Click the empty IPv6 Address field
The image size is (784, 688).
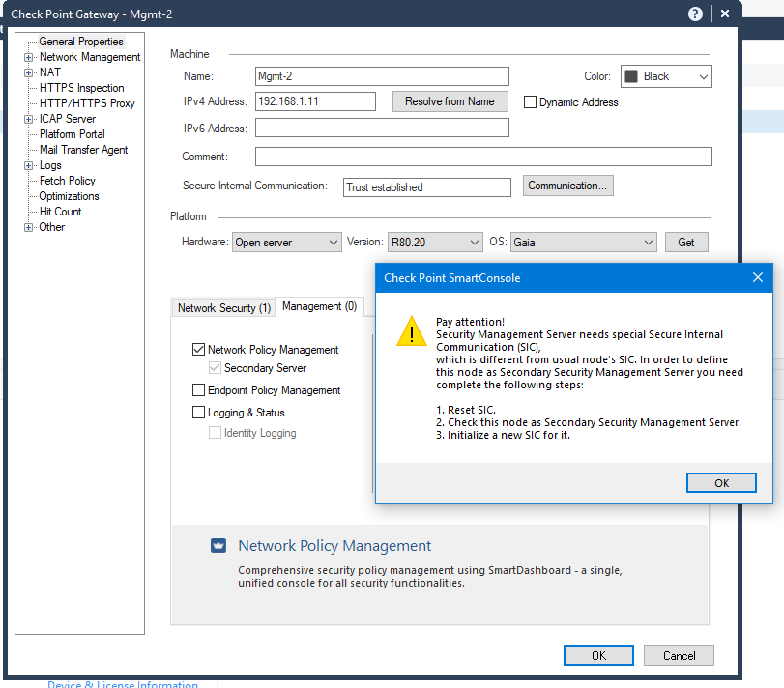pos(382,128)
